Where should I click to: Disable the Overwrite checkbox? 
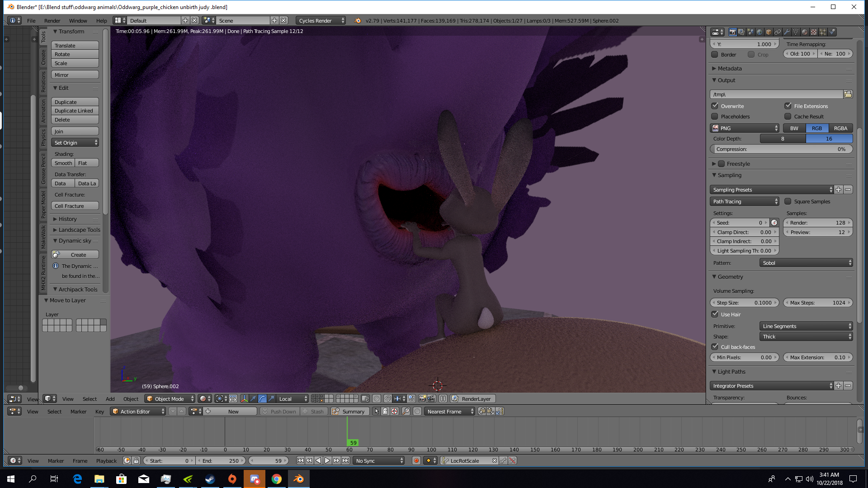click(x=715, y=106)
